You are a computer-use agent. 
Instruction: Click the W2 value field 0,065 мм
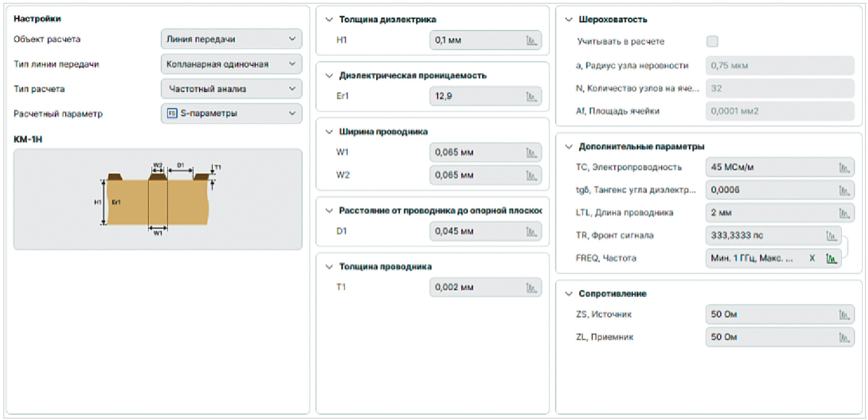click(485, 175)
